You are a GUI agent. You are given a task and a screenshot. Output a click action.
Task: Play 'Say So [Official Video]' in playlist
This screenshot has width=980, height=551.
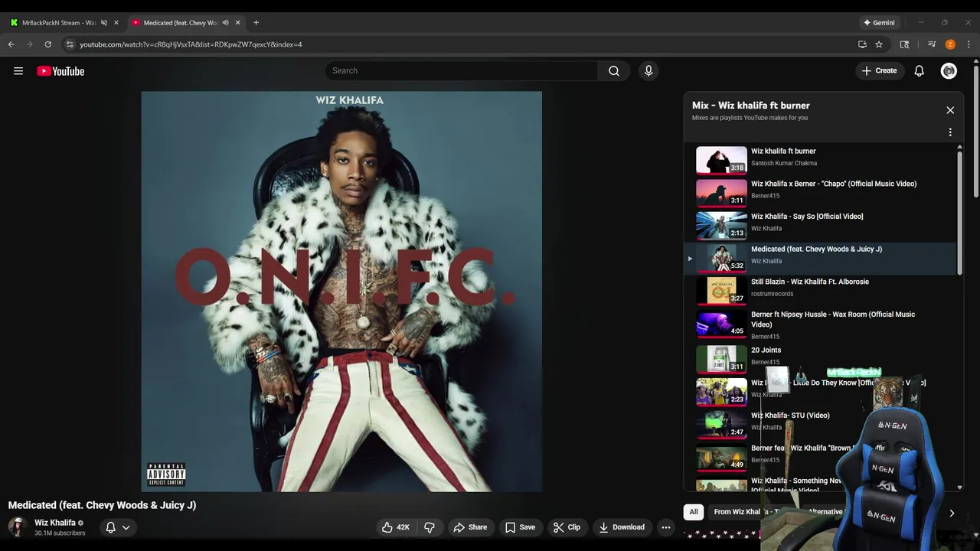[821, 225]
